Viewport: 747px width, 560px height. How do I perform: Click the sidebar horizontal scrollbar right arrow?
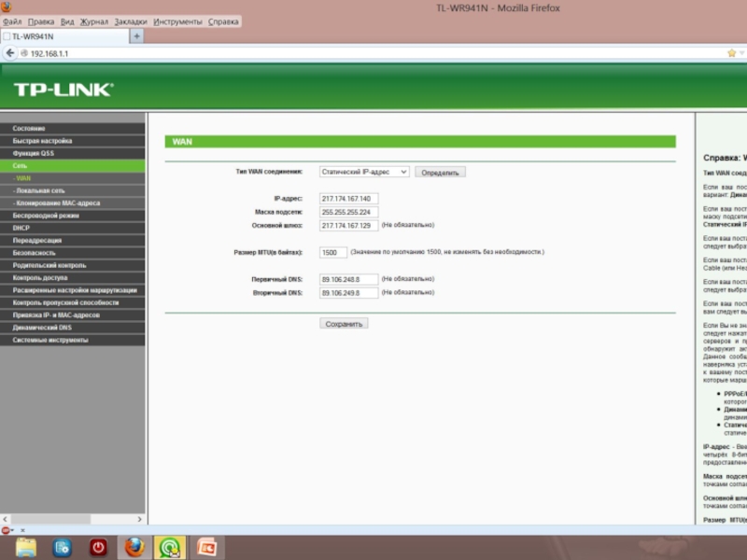(x=140, y=519)
